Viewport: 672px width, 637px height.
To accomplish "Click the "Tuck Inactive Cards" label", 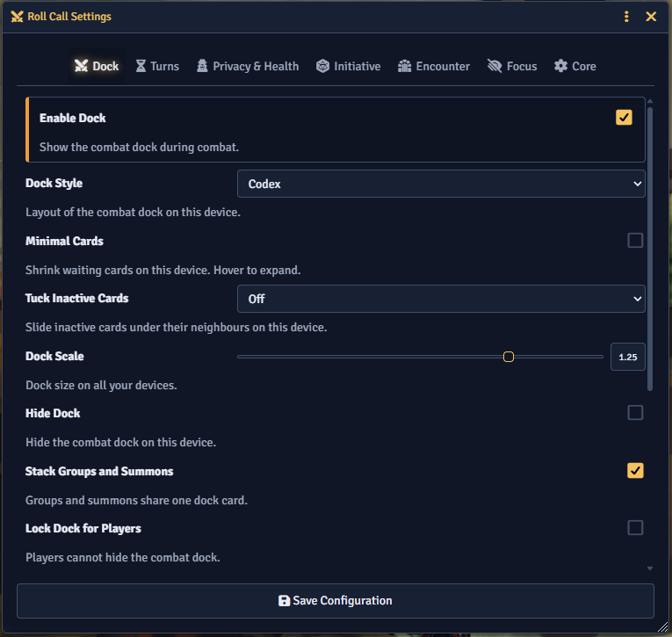I will (76, 299).
